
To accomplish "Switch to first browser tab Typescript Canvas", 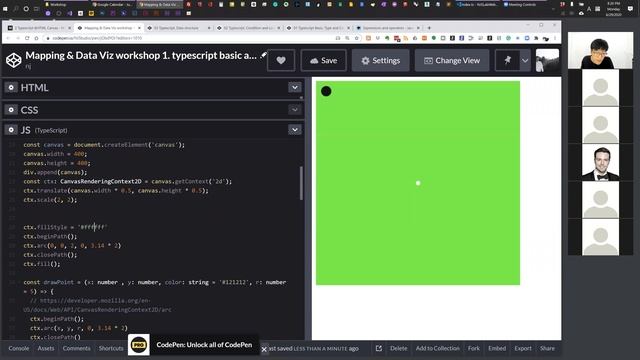I will 39,28.
